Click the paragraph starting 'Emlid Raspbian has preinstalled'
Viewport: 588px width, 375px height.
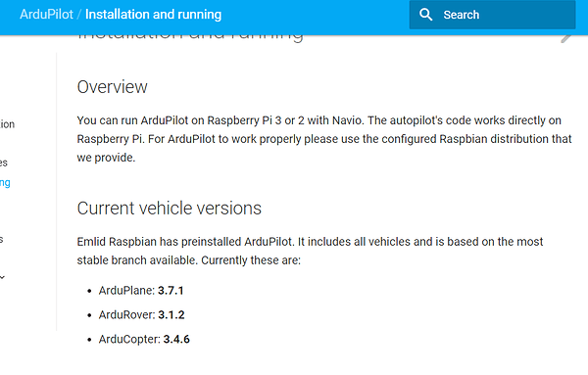pos(310,251)
